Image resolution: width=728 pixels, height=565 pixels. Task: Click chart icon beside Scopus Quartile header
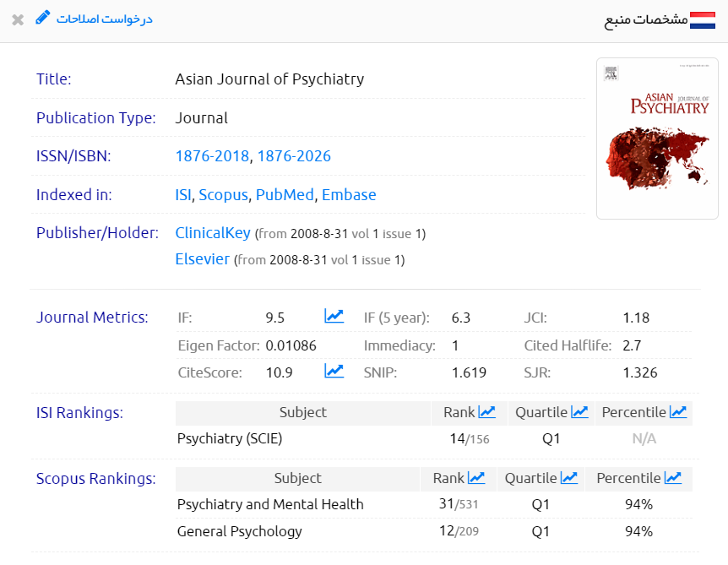[569, 478]
